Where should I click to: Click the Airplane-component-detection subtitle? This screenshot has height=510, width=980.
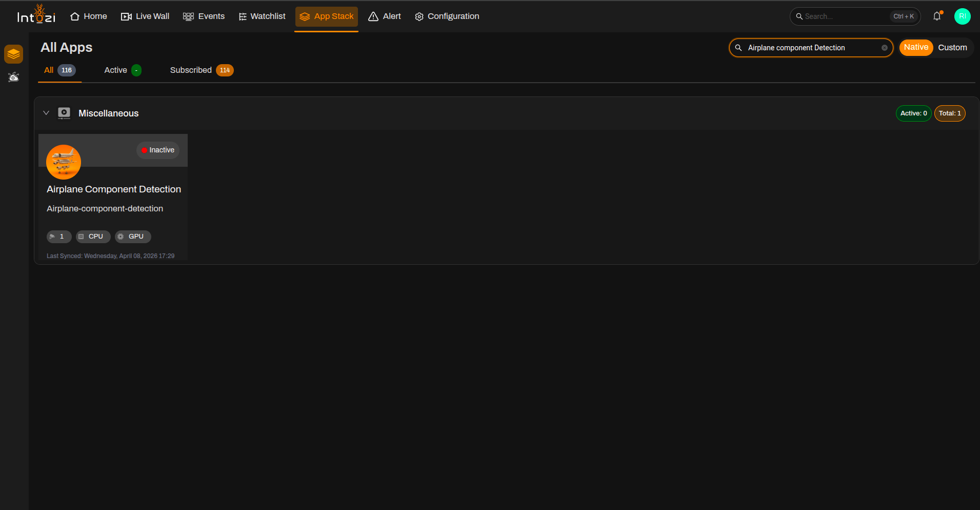coord(105,209)
